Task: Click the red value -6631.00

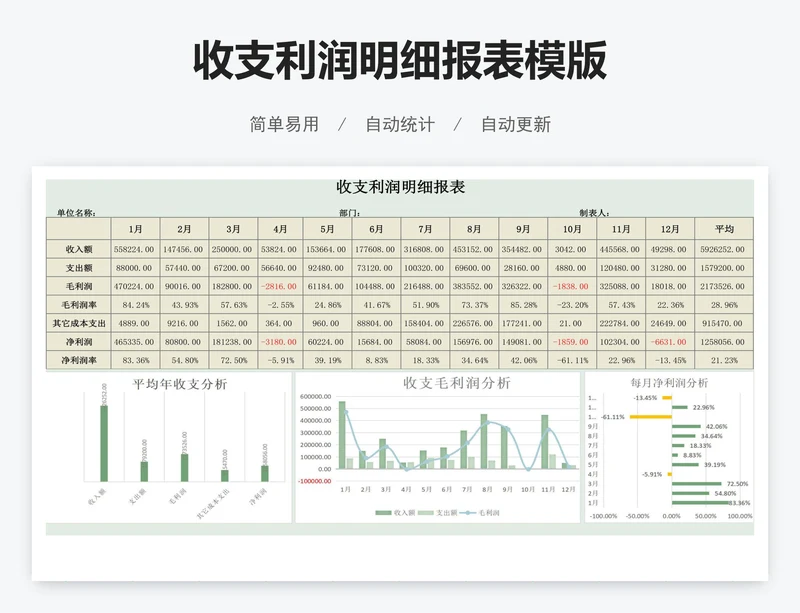Action: point(669,341)
